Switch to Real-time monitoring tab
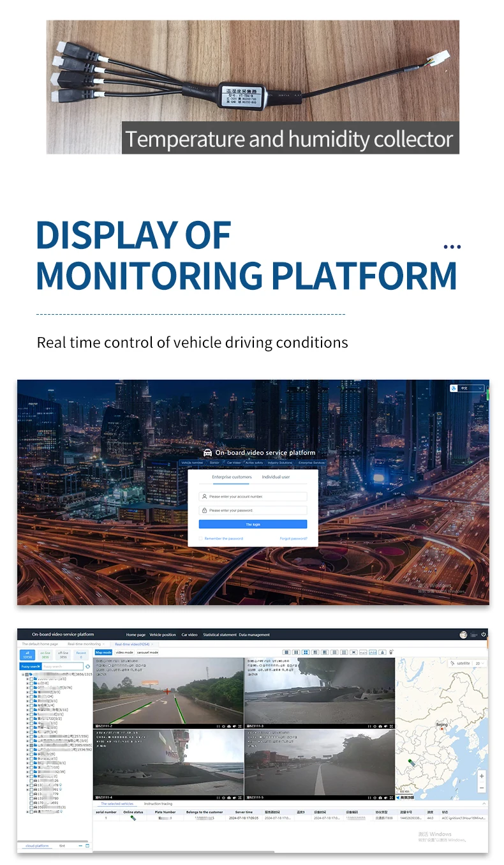Viewport: 504px width, 865px height. pos(84,644)
